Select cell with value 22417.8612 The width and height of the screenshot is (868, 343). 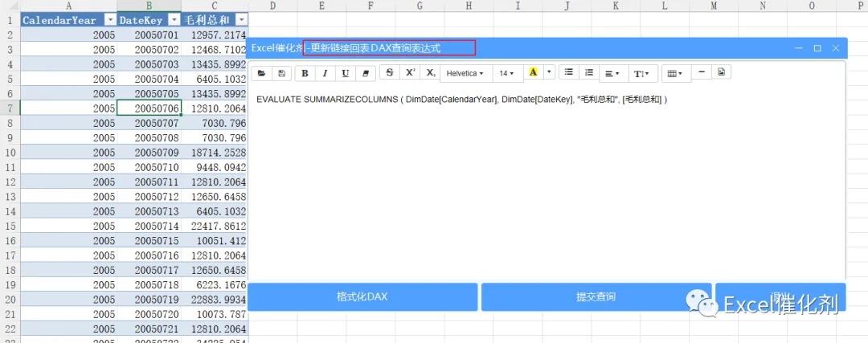pos(215,226)
